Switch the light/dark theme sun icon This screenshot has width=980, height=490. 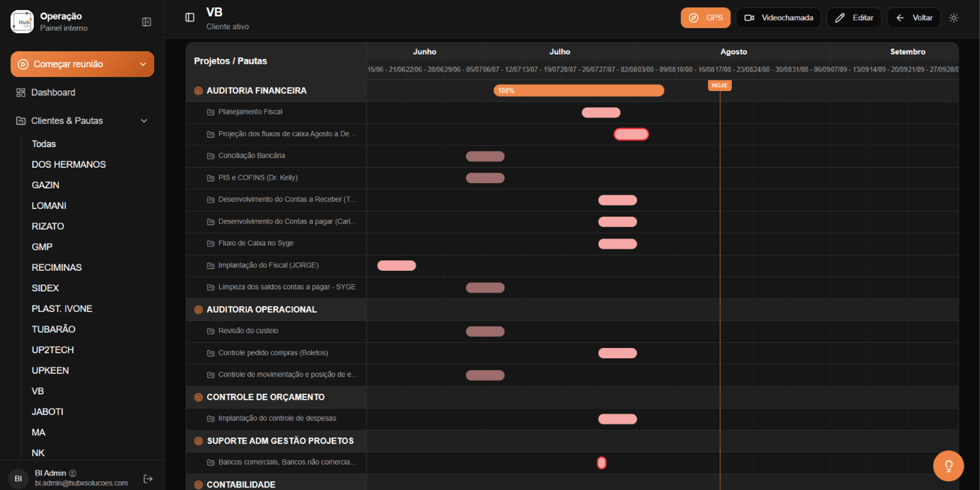pos(954,18)
